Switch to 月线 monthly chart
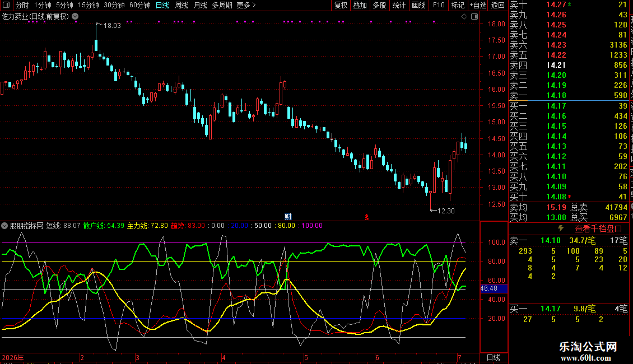This screenshot has height=364, width=633. click(x=200, y=5)
